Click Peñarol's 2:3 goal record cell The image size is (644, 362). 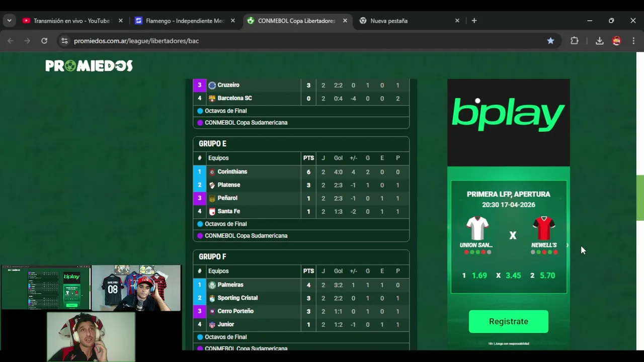click(x=338, y=198)
